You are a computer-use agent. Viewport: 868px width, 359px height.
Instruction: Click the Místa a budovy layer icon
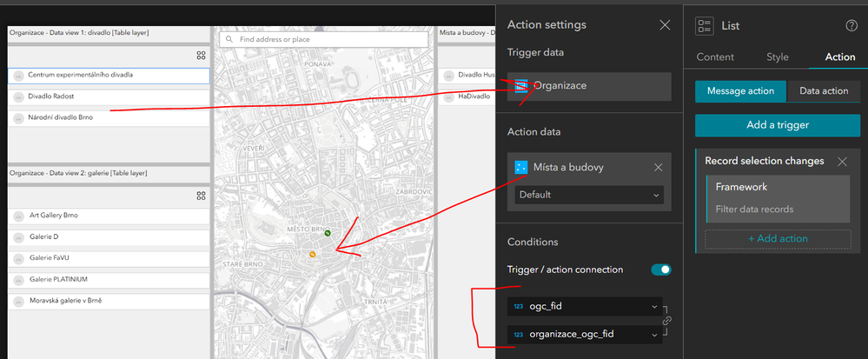coord(521,167)
